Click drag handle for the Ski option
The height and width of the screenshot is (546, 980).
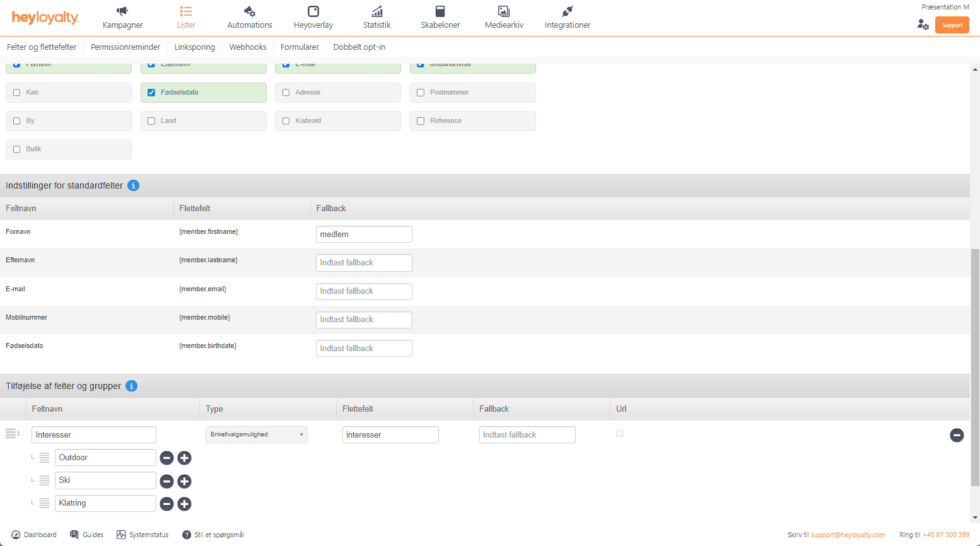click(x=44, y=480)
